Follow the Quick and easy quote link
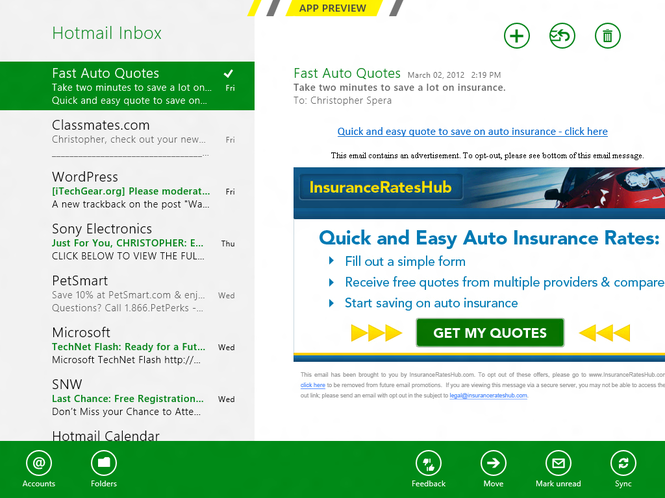The image size is (665, 498). point(472,131)
